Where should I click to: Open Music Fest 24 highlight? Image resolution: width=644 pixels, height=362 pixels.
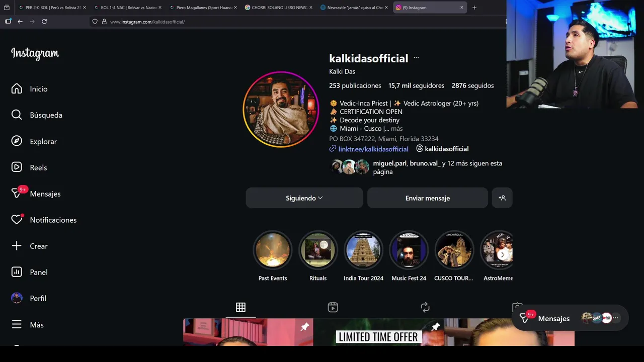[x=409, y=250]
